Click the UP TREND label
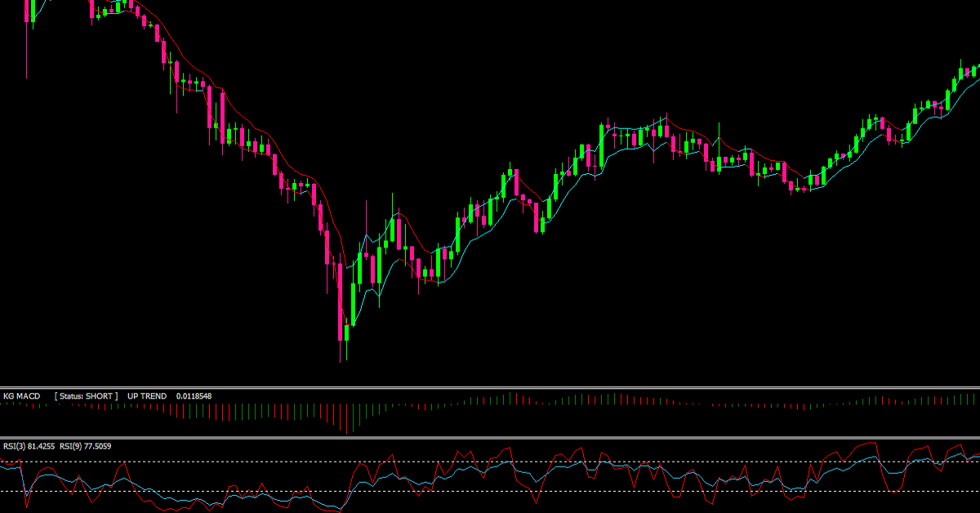The width and height of the screenshot is (980, 513). click(147, 396)
